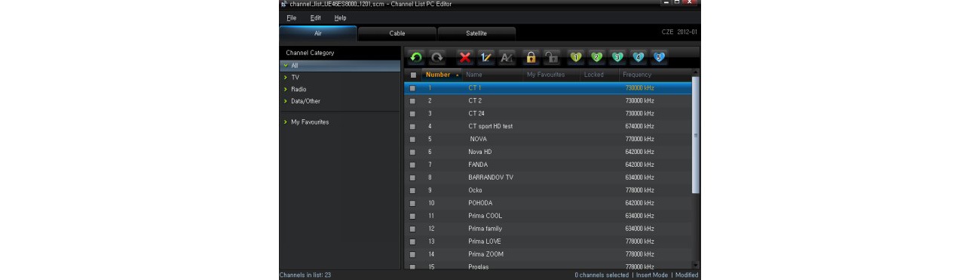Screen dimensions: 980x280
Task: Sort by the Frequency column header
Action: click(x=637, y=75)
